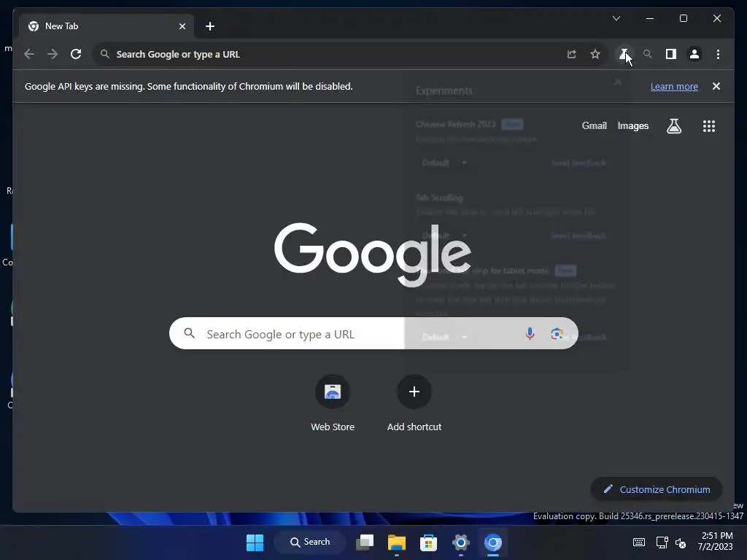Dismiss the API keys missing infobar

(716, 86)
